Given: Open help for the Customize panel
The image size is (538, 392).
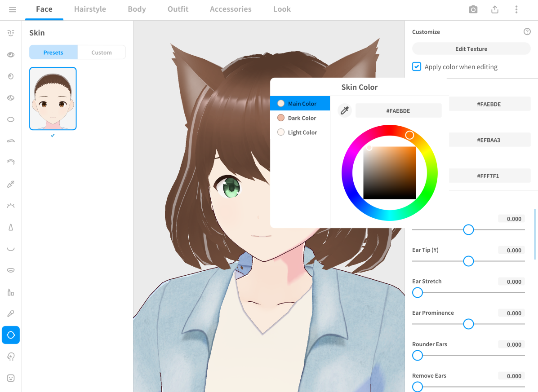Looking at the screenshot, I should (527, 32).
